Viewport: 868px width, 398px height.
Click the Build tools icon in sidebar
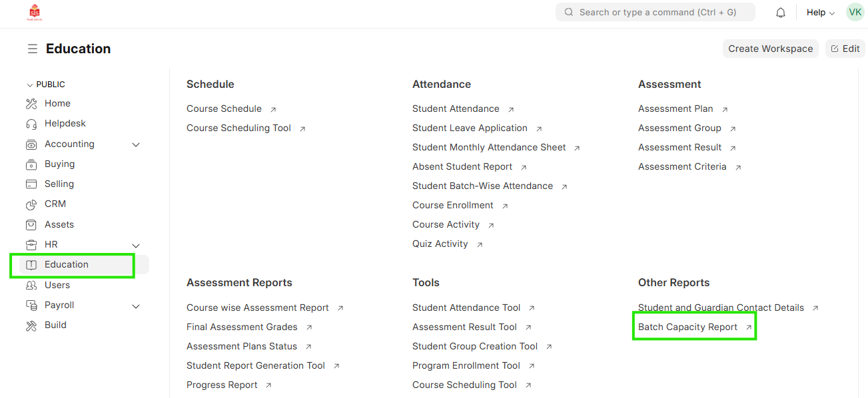coord(31,325)
